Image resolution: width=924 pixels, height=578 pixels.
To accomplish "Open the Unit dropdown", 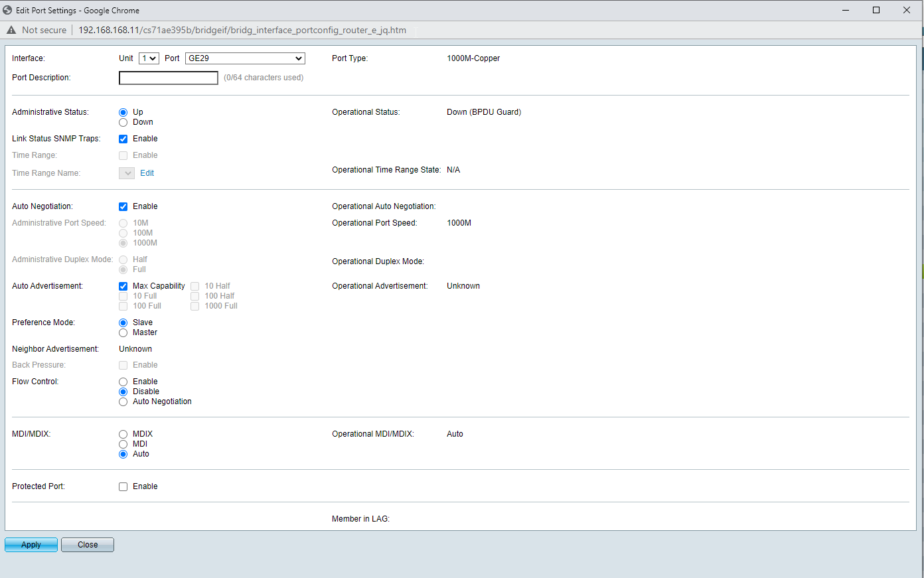I will pyautogui.click(x=149, y=58).
